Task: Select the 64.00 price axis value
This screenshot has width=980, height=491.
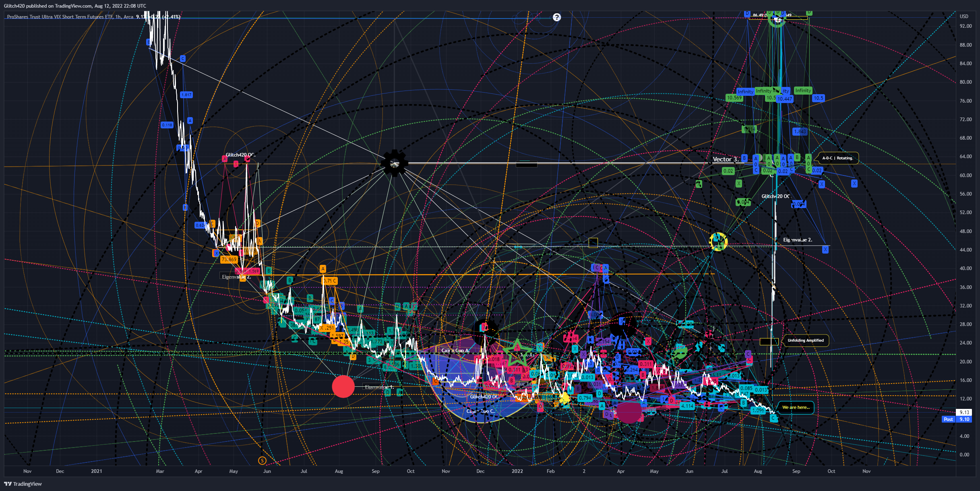Action: pyautogui.click(x=966, y=157)
